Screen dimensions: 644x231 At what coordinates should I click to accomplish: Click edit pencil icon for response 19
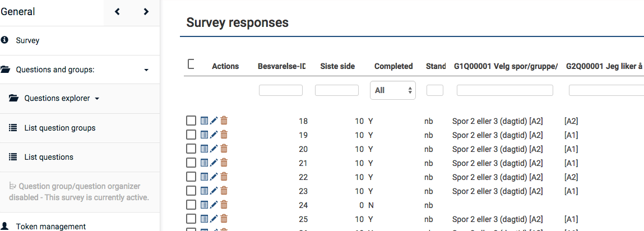[x=214, y=135]
